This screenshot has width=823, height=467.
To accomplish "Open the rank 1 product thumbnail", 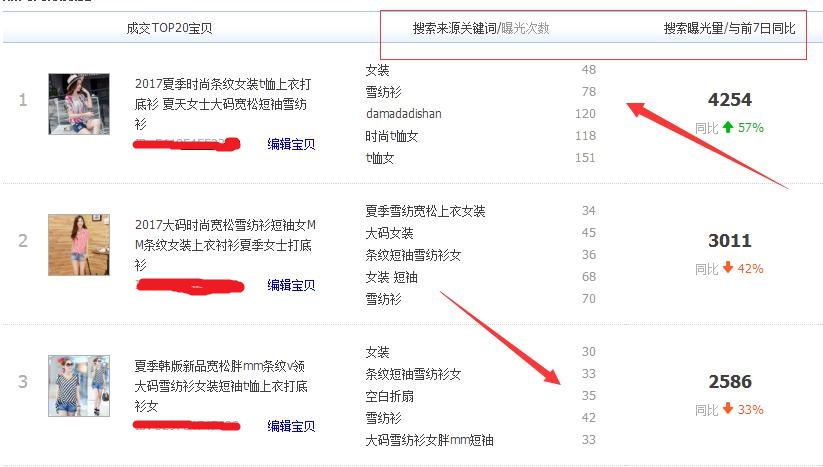I will point(79,104).
